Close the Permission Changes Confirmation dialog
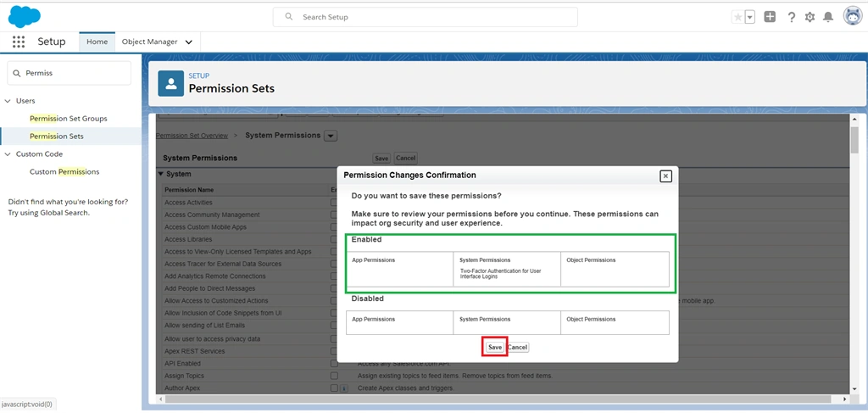The width and height of the screenshot is (868, 413). [666, 176]
